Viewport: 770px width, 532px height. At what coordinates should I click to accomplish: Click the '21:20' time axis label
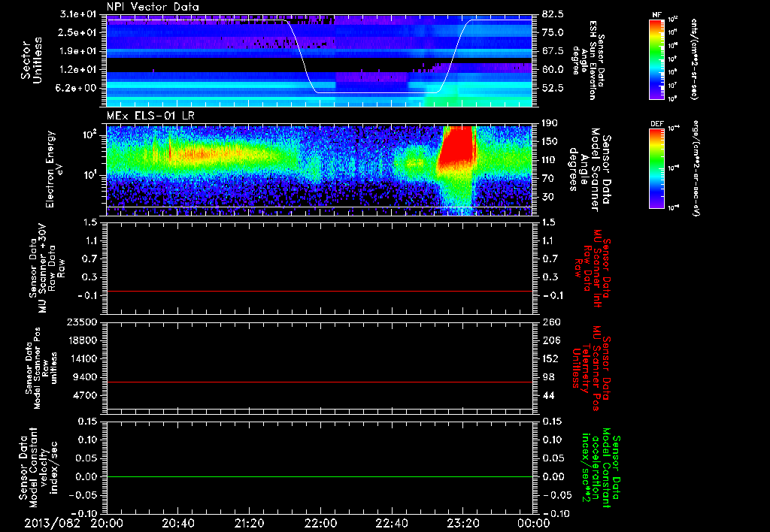(250, 523)
